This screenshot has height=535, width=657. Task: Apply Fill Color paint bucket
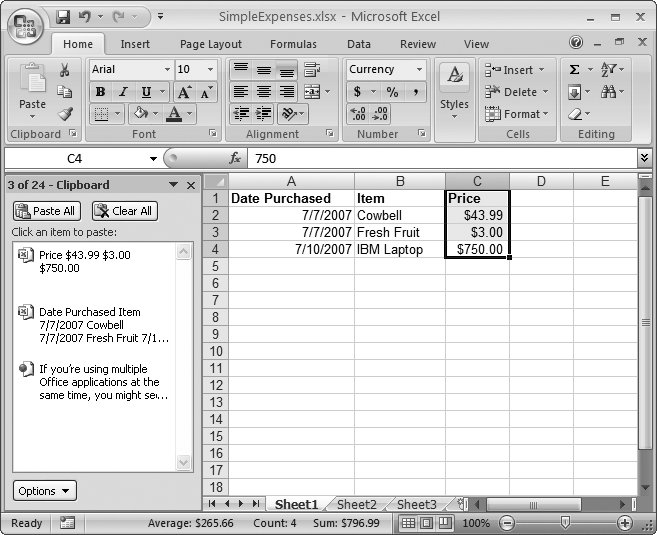[141, 114]
